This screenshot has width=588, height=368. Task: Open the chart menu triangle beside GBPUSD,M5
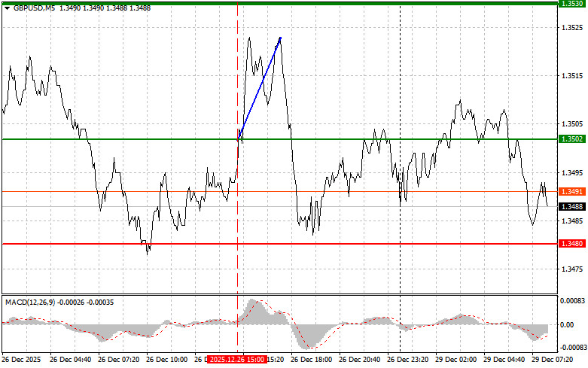pos(7,8)
